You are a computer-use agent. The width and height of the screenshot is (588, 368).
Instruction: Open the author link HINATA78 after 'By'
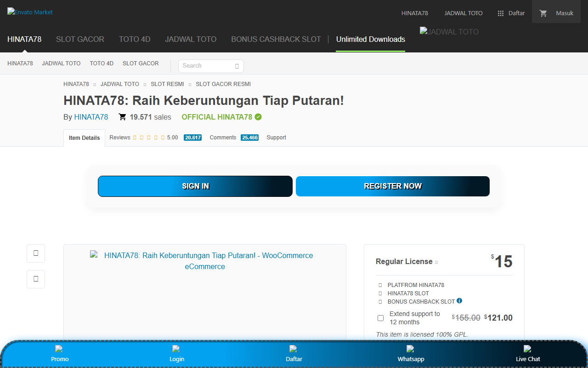pos(91,117)
